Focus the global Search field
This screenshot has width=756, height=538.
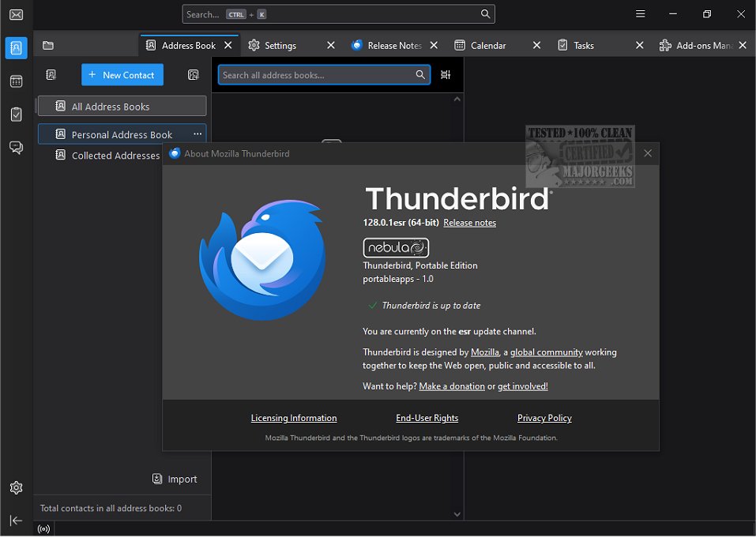tap(338, 14)
